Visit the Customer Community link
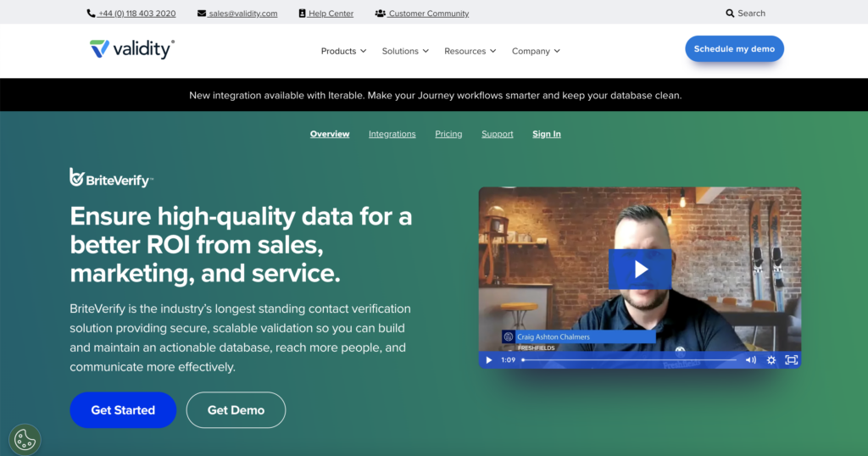 (x=428, y=14)
